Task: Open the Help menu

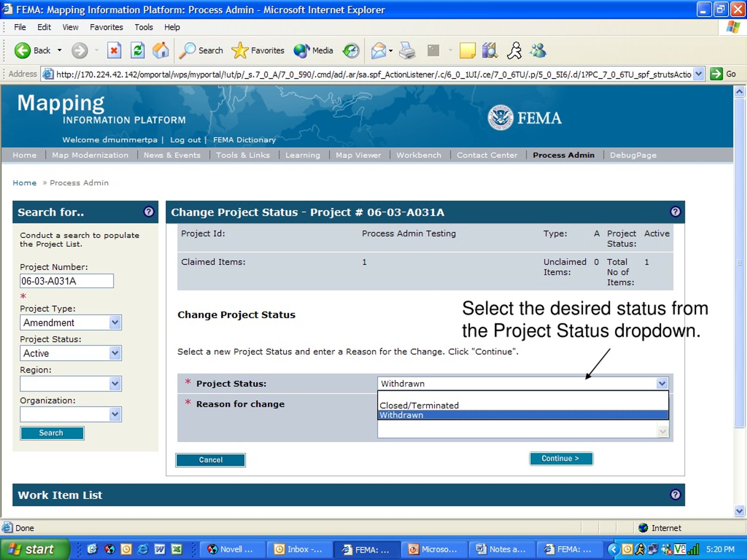Action: coord(172,27)
